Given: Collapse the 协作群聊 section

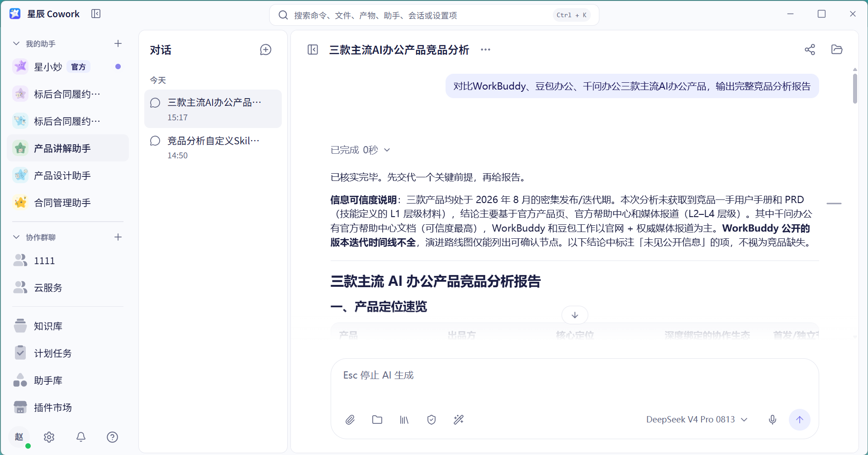Looking at the screenshot, I should coord(16,237).
